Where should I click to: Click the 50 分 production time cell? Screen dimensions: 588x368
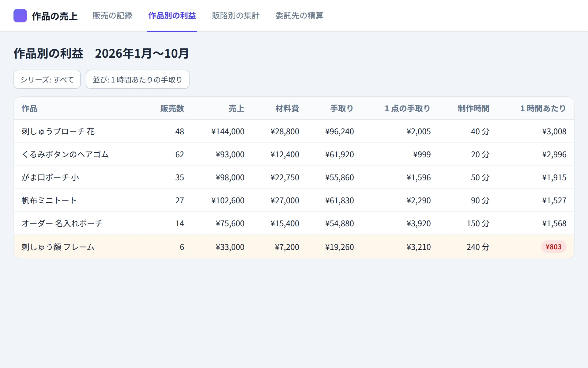[480, 177]
